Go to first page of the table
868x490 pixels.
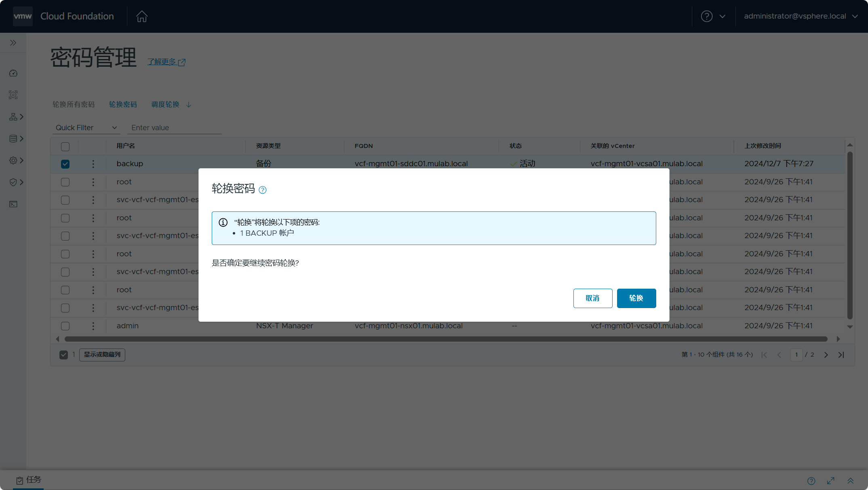pyautogui.click(x=764, y=355)
